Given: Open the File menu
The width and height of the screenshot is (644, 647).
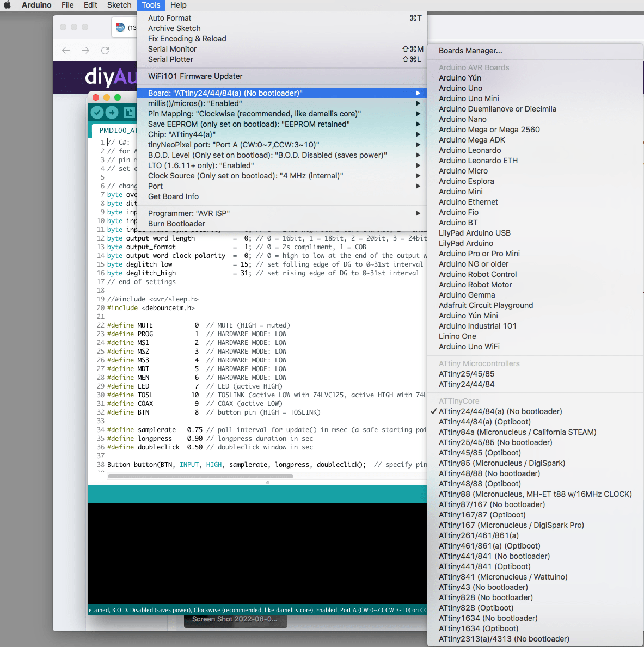Looking at the screenshot, I should [x=68, y=5].
